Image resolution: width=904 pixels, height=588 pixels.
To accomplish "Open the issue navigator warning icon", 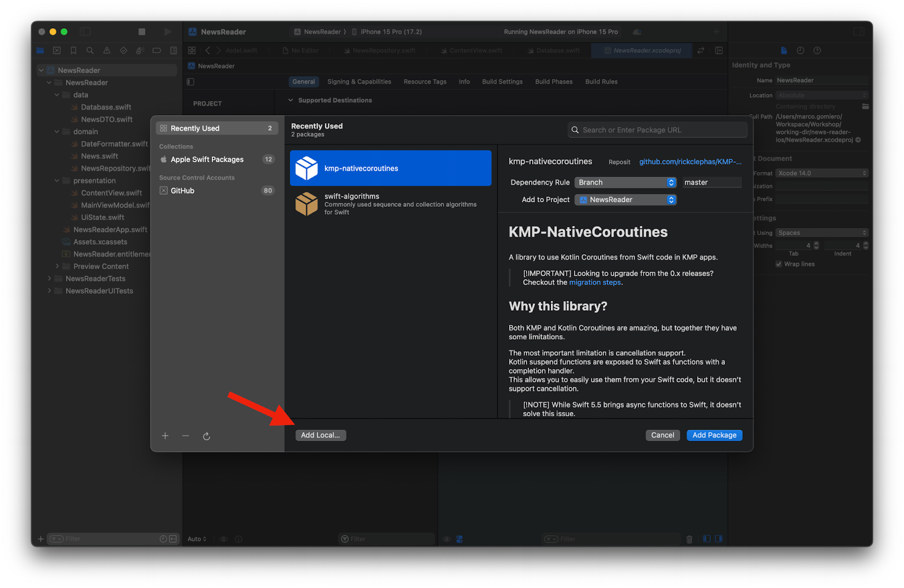I will 107,50.
